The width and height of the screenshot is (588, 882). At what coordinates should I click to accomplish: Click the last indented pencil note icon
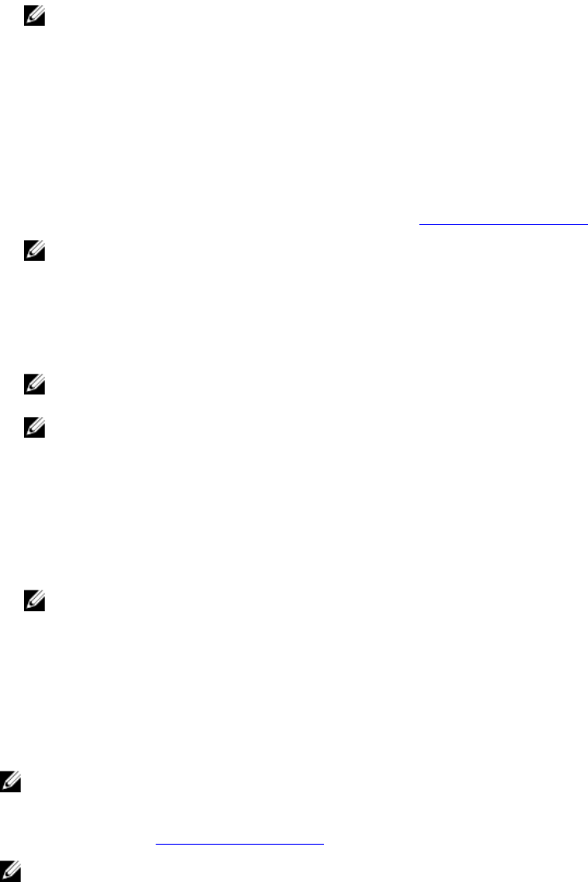pos(34,601)
